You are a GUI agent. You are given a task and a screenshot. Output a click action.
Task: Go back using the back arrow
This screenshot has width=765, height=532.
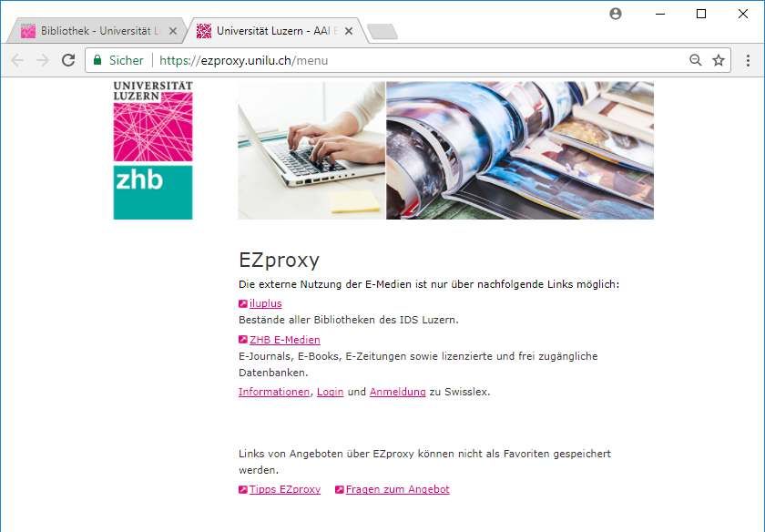[x=17, y=60]
